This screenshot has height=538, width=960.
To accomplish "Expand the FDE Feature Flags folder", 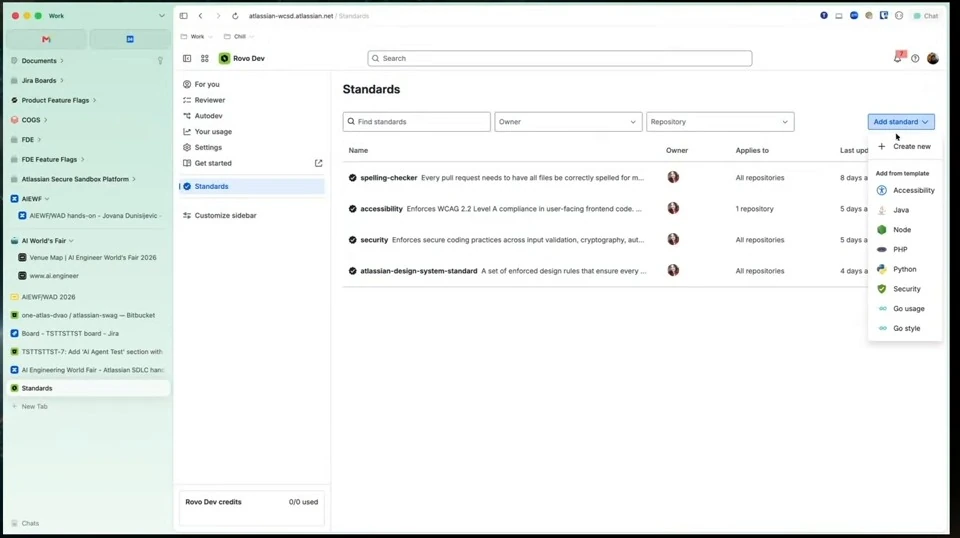I will pos(83,159).
